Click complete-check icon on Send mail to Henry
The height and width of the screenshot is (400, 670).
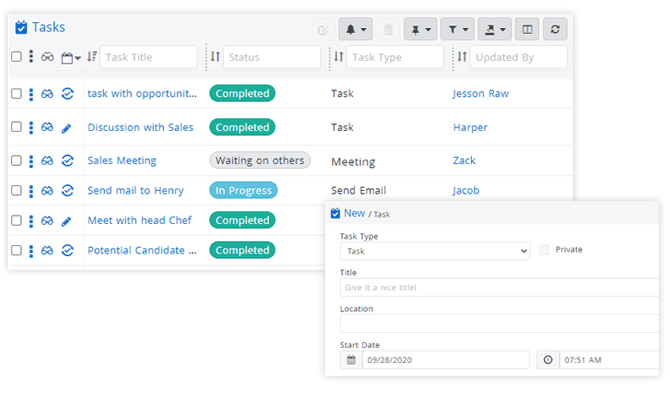68,191
